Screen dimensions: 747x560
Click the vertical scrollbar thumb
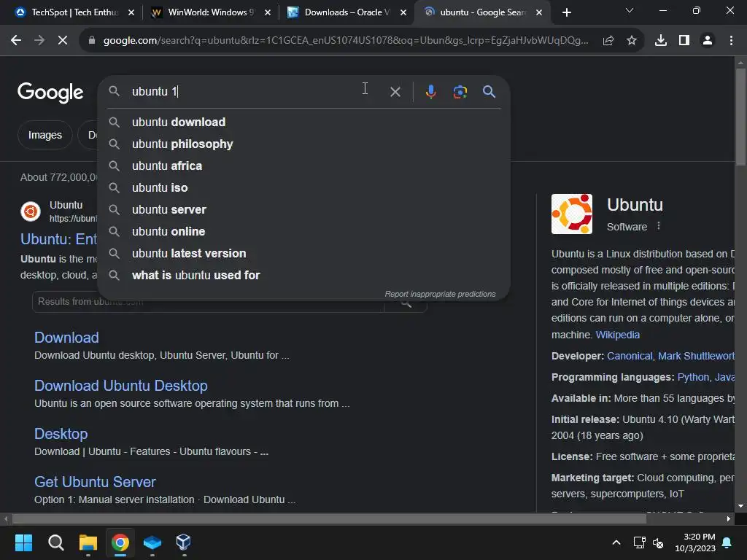click(x=740, y=117)
